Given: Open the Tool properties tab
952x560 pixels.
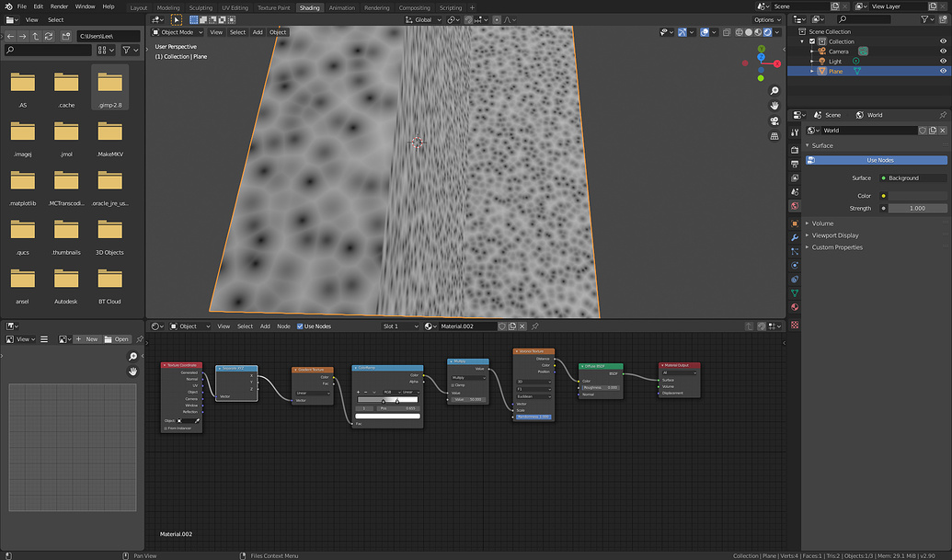Looking at the screenshot, I should [795, 132].
